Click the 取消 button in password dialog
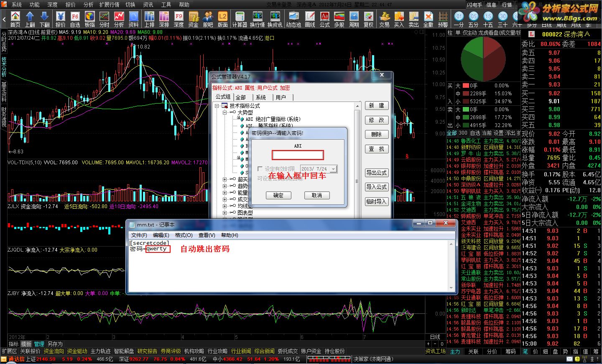 click(x=317, y=195)
